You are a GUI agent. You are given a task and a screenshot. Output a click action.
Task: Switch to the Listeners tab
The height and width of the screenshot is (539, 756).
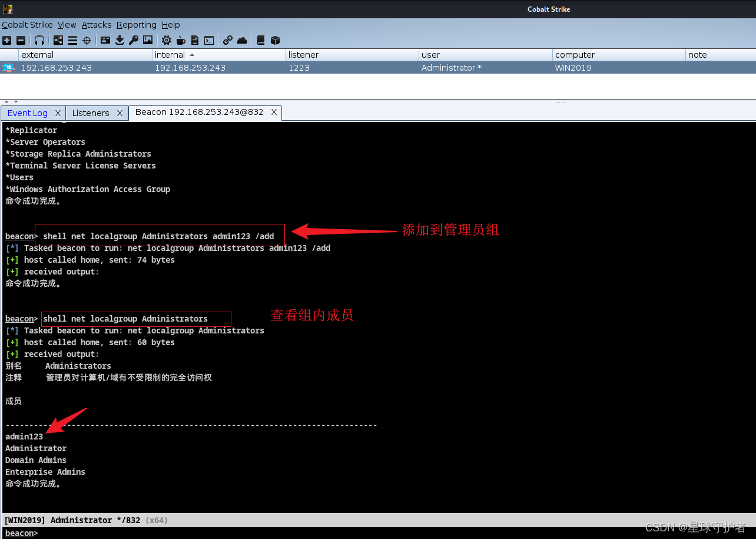[x=91, y=113]
